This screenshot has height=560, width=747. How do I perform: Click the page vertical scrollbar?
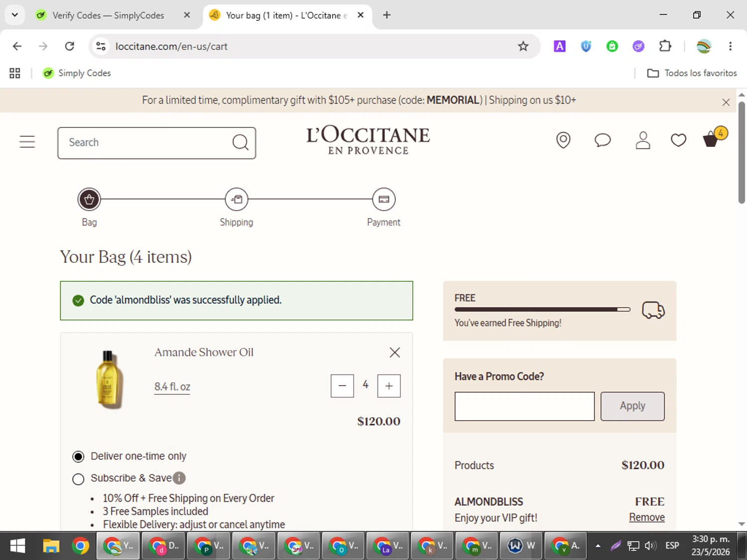pyautogui.click(x=742, y=152)
